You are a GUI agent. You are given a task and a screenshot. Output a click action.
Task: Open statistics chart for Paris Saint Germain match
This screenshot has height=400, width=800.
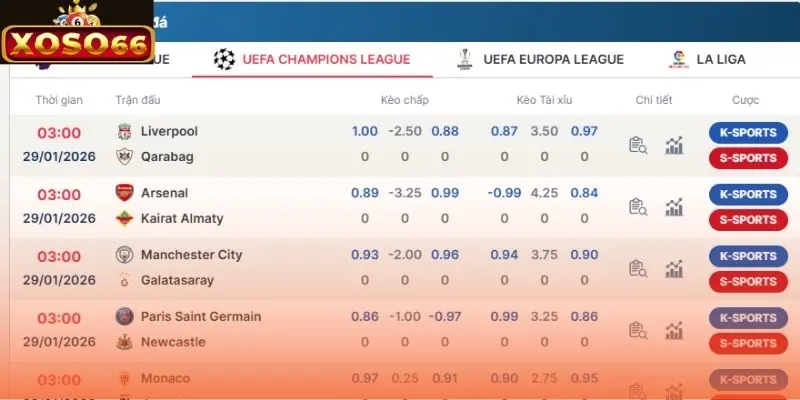[675, 330]
